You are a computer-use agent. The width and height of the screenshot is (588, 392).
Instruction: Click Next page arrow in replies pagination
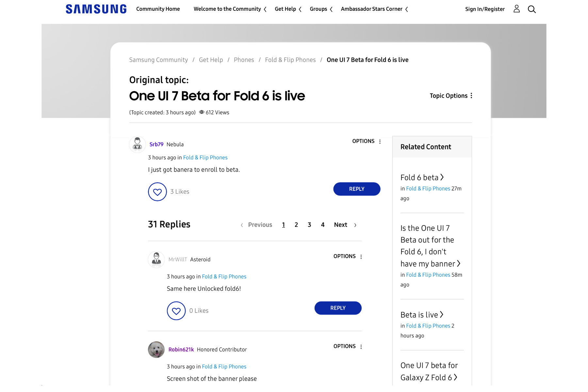tap(345, 225)
